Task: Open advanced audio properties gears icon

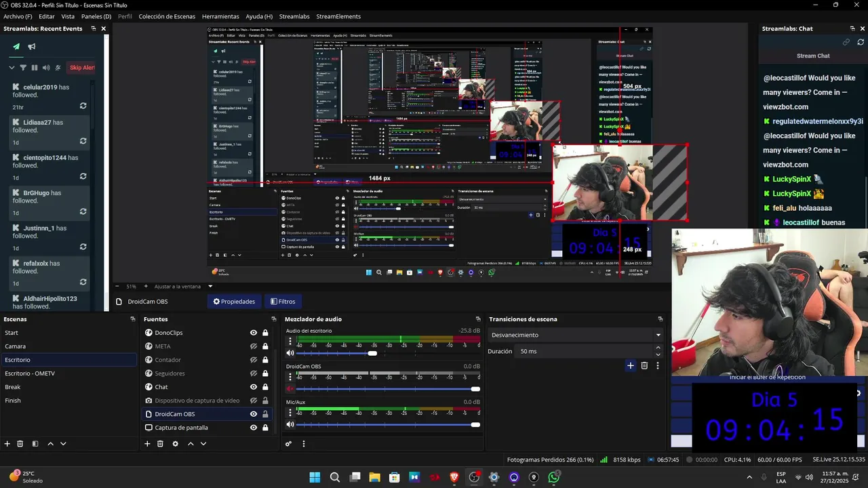Action: (288, 444)
